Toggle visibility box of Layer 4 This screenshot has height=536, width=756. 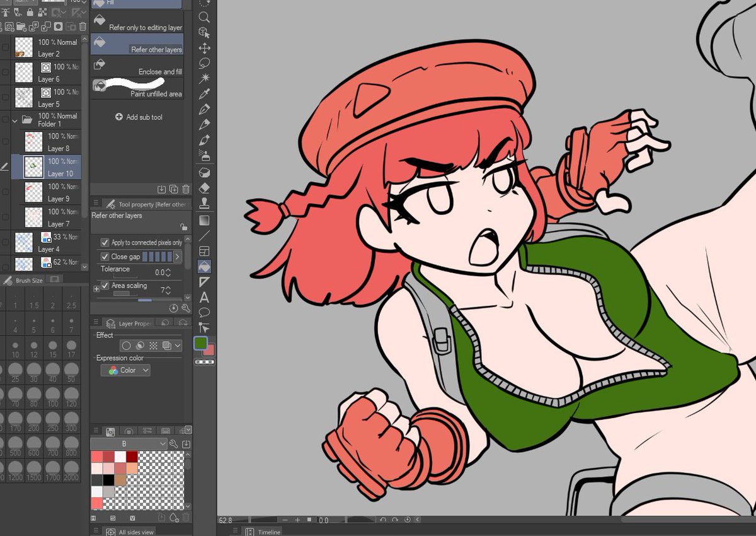coord(6,243)
